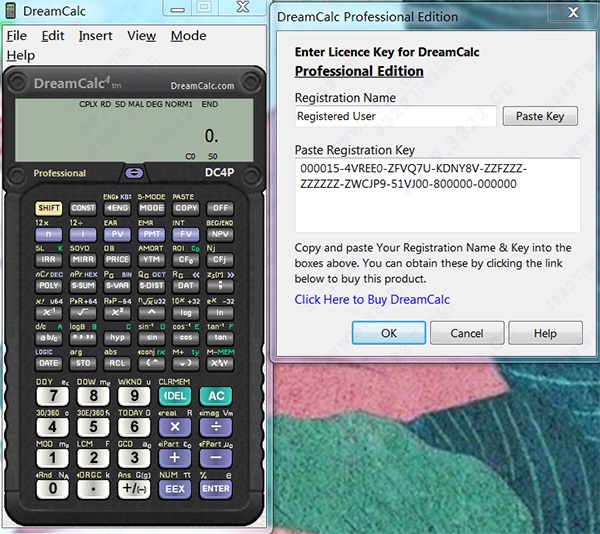Close the DreamCalc Professional Edition dialog
This screenshot has width=600, height=534.
(x=573, y=11)
